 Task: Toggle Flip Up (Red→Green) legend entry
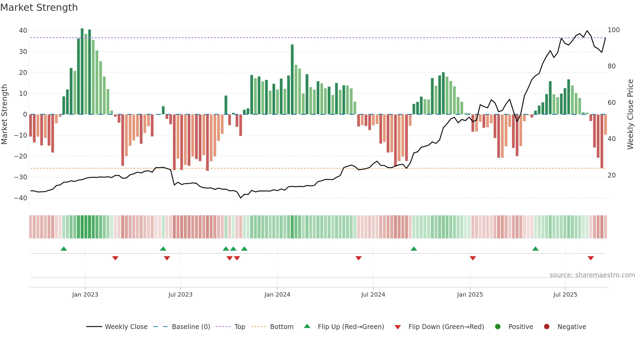(344, 327)
